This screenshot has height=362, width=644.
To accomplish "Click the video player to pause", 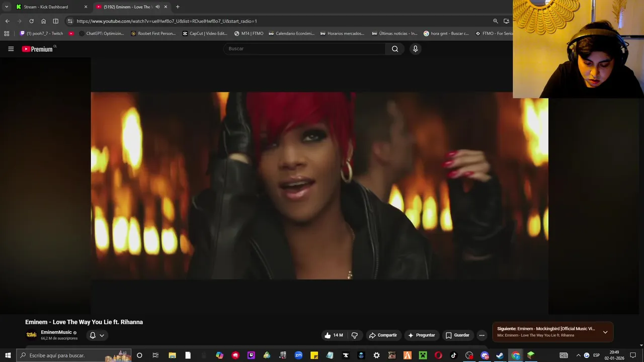I will coord(319,186).
